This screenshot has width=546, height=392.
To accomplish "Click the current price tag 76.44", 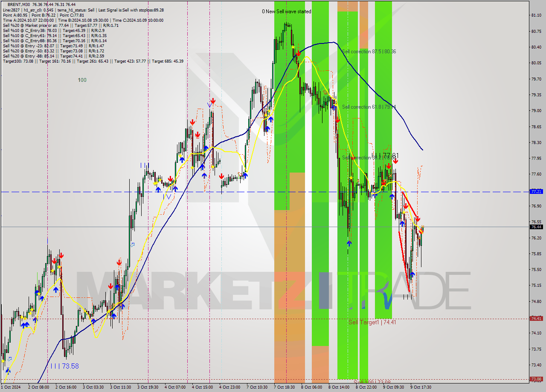I will click(536, 227).
